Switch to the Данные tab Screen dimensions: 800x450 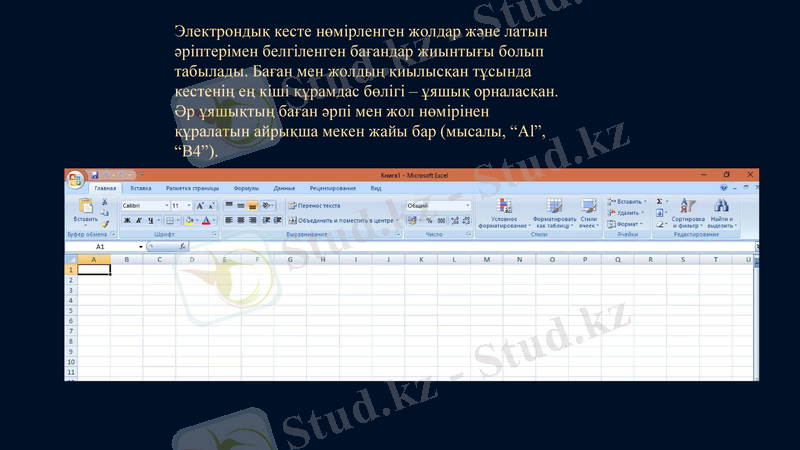click(284, 188)
